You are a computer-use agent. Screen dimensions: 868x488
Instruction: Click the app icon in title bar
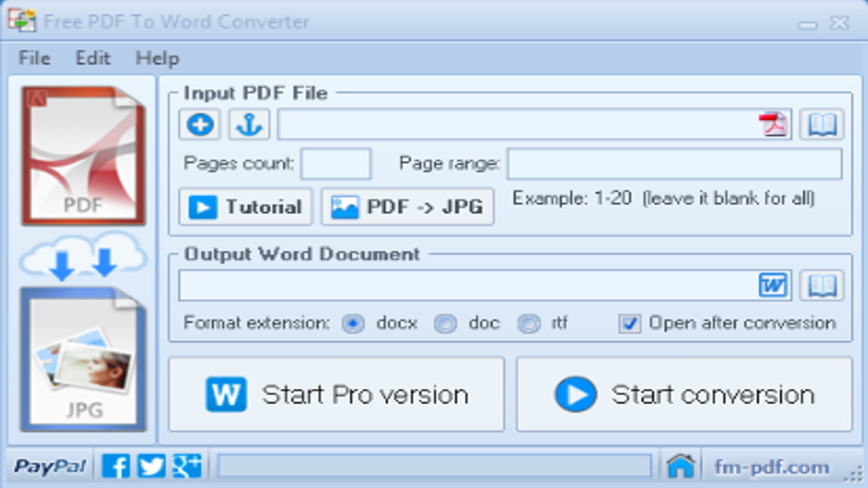click(21, 22)
